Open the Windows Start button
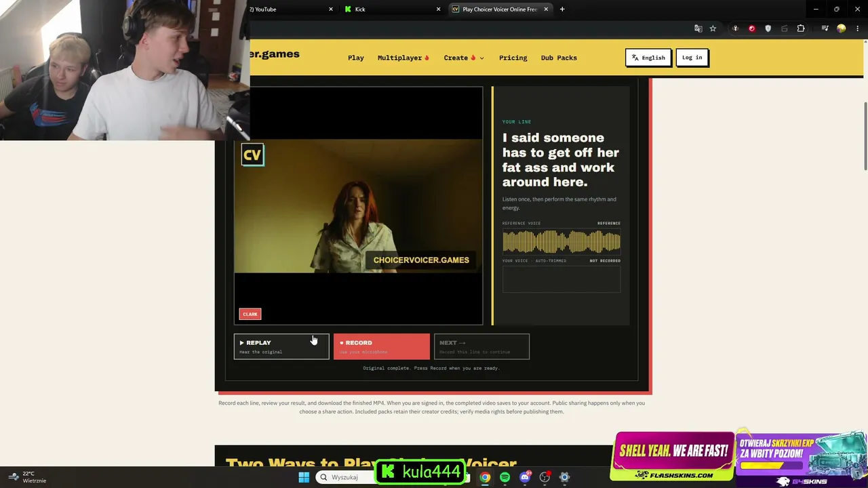The image size is (868, 488). tap(304, 477)
